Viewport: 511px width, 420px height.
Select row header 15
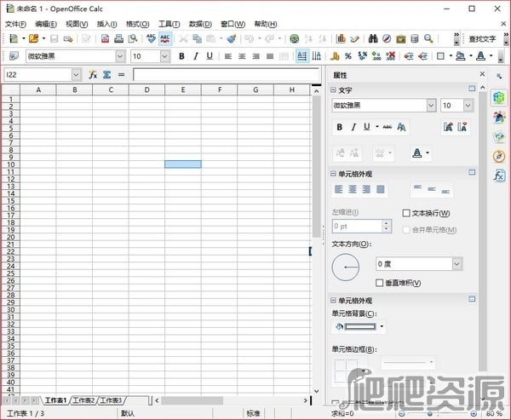[x=11, y=201]
